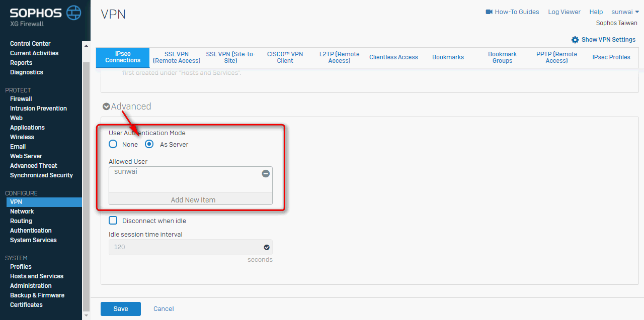Click the Sophos globe logo icon
Viewport: 644px width, 320px height.
(73, 13)
